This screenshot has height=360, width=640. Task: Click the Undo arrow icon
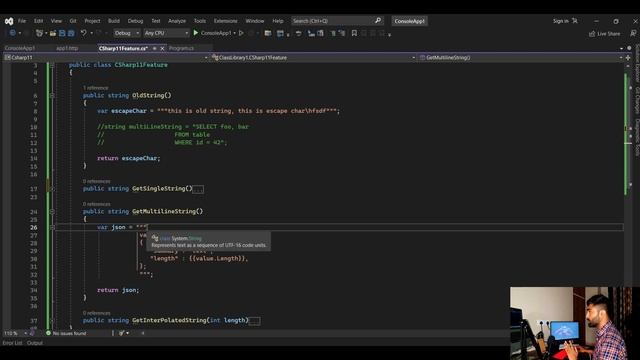point(84,33)
